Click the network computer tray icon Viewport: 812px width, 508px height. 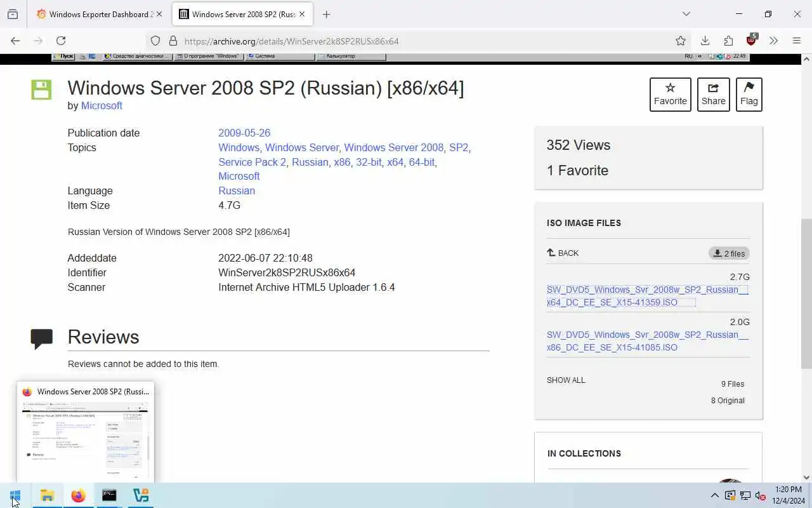(x=745, y=495)
